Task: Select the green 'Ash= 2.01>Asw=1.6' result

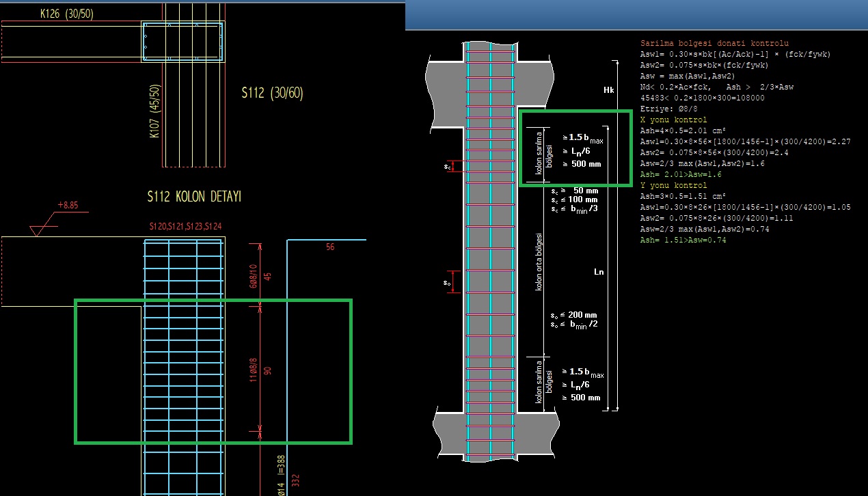Action: [680, 174]
